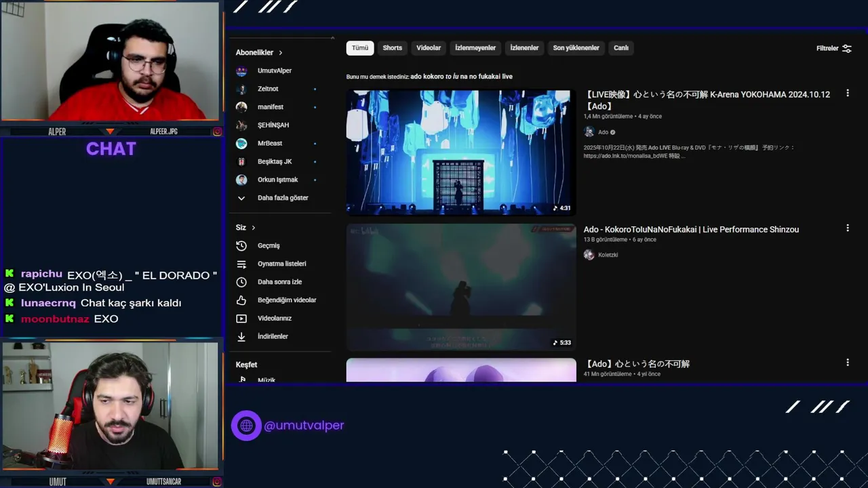The height and width of the screenshot is (488, 868).
Task: Click the first video description ado.lnk.to link text
Action: (625, 156)
